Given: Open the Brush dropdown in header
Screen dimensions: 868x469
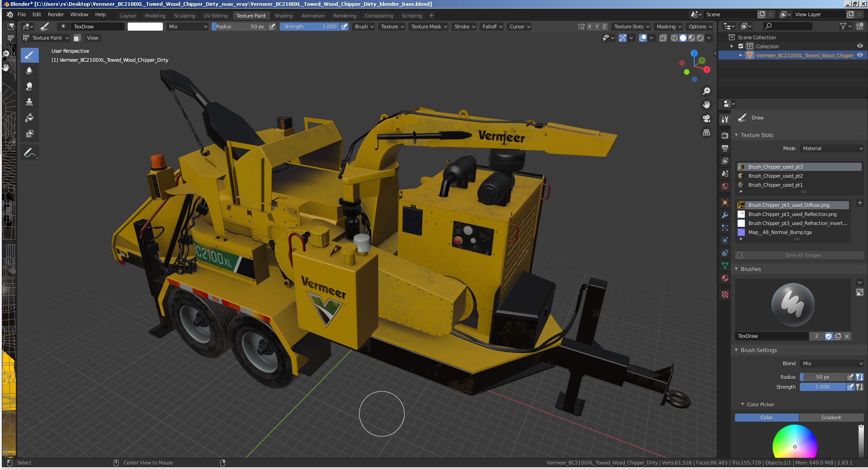Looking at the screenshot, I should pyautogui.click(x=364, y=27).
